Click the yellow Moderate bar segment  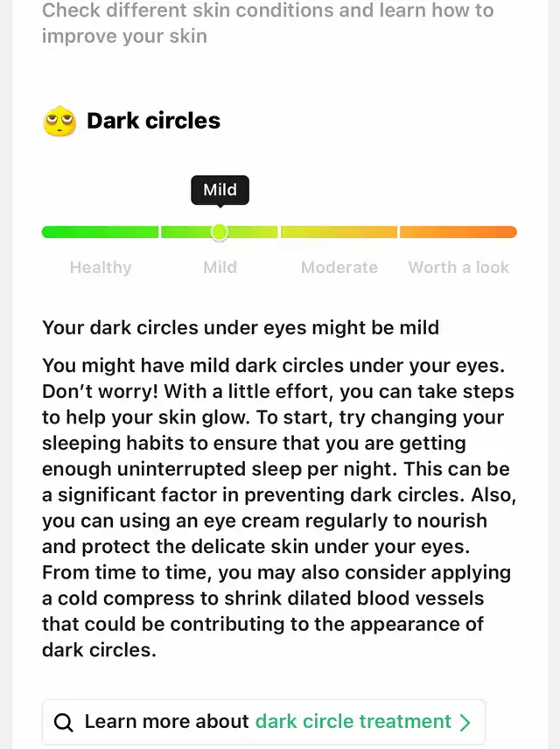(x=339, y=232)
